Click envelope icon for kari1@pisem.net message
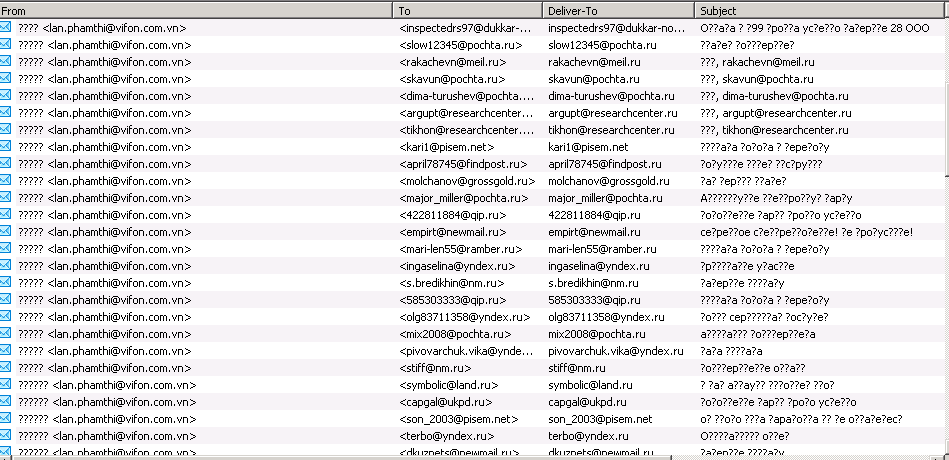This screenshot has height=460, width=949. point(5,145)
